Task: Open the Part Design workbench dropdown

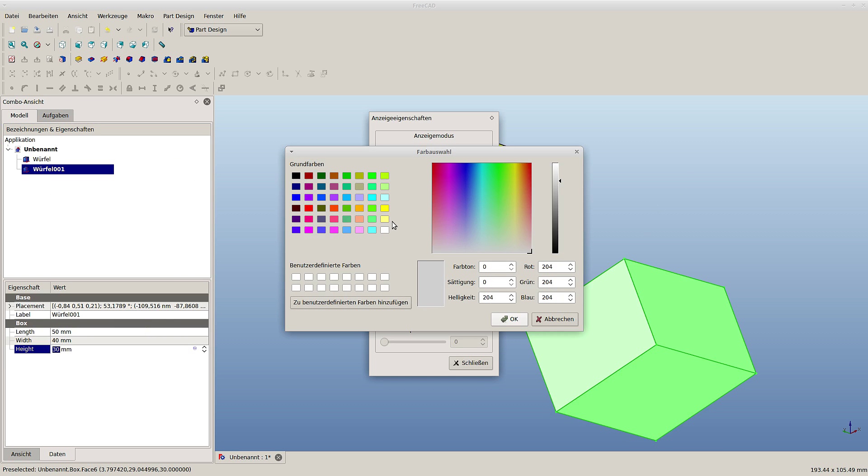Action: pyautogui.click(x=223, y=30)
